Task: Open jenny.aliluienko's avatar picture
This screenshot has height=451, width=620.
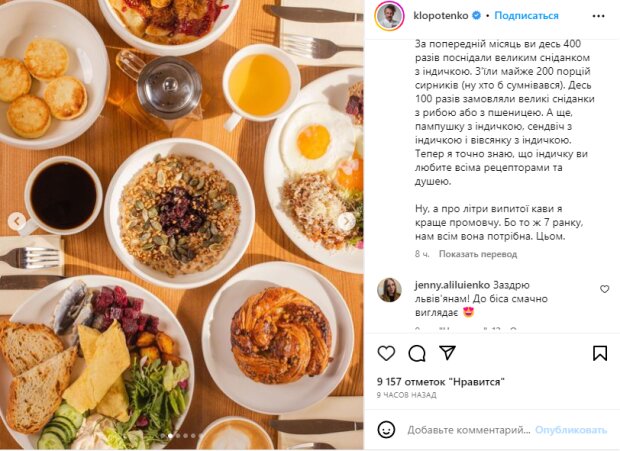Action: [389, 290]
